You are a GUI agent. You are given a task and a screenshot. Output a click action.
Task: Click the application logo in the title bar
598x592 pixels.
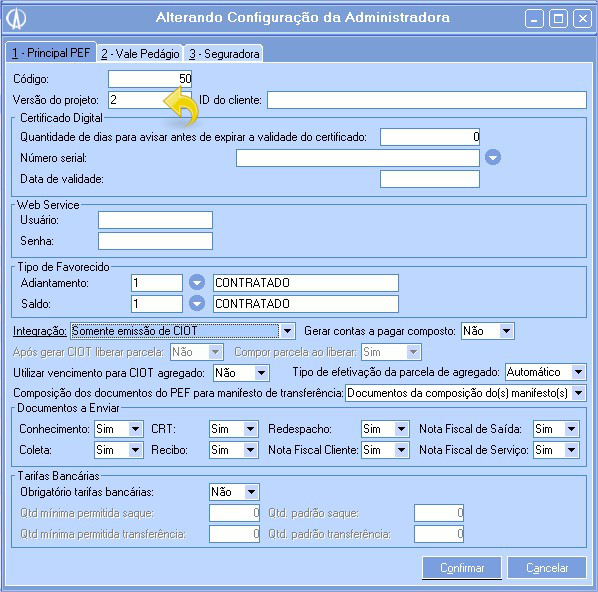point(17,18)
